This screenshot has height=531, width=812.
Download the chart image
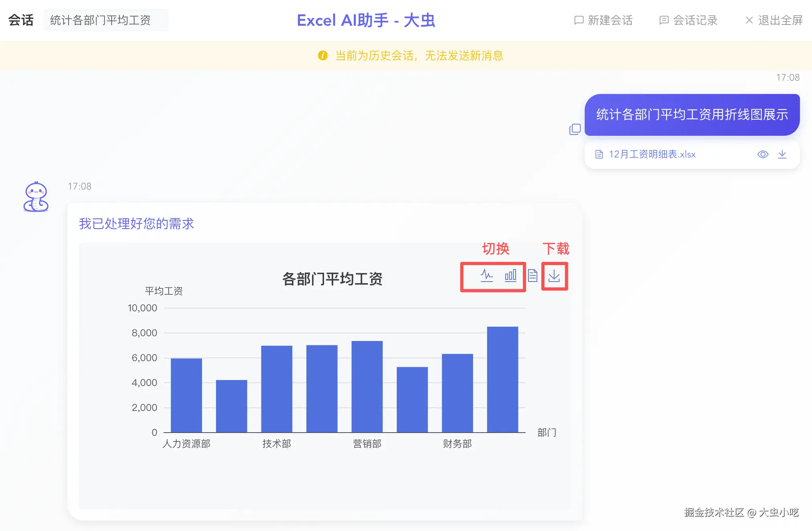point(555,276)
